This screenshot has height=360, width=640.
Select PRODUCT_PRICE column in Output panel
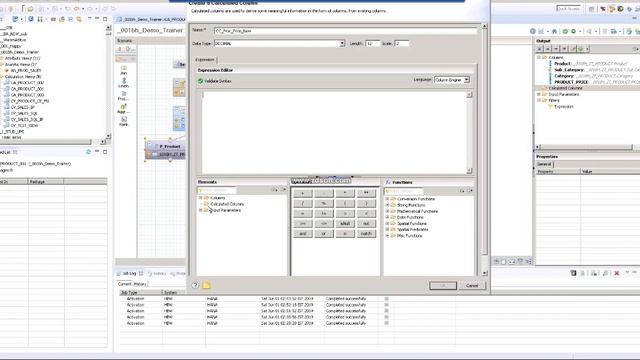tap(571, 82)
